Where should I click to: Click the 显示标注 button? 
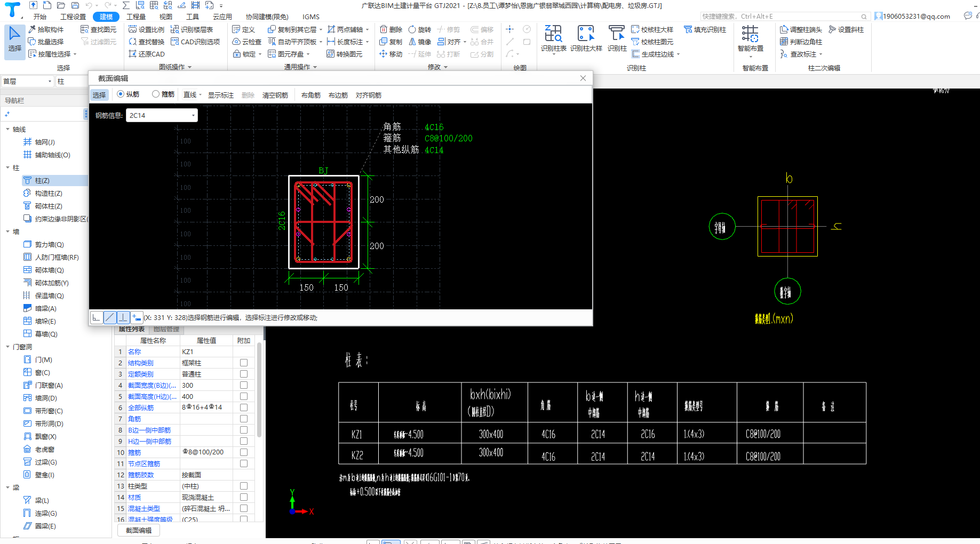221,95
